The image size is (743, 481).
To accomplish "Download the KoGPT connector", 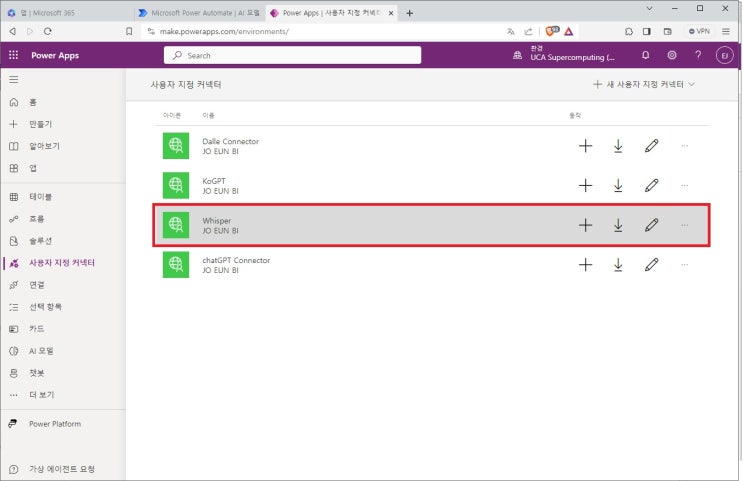I will click(x=618, y=185).
